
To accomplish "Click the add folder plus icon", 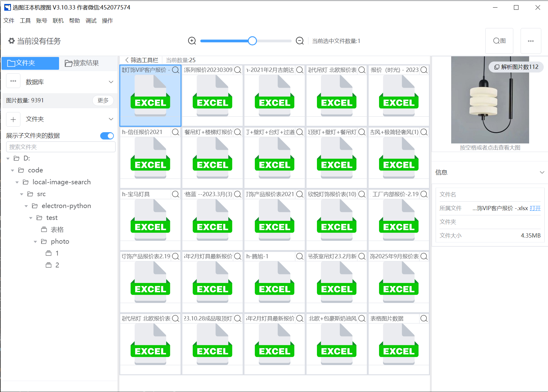I will pyautogui.click(x=13, y=119).
